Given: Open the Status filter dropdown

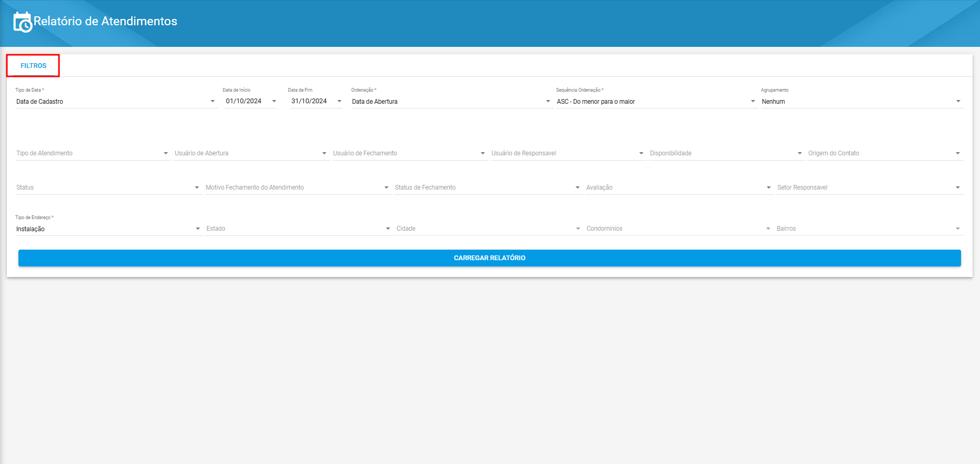Looking at the screenshot, I should [x=108, y=187].
